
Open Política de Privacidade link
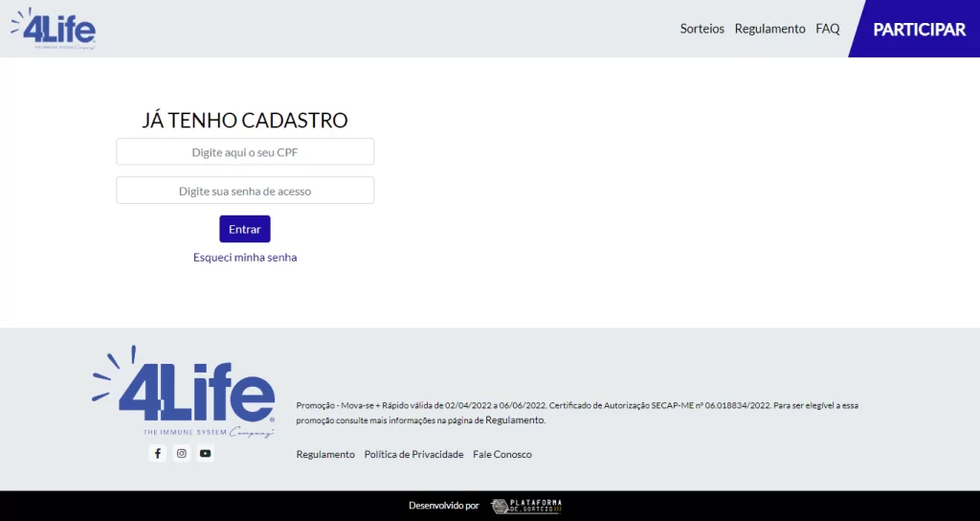point(413,454)
